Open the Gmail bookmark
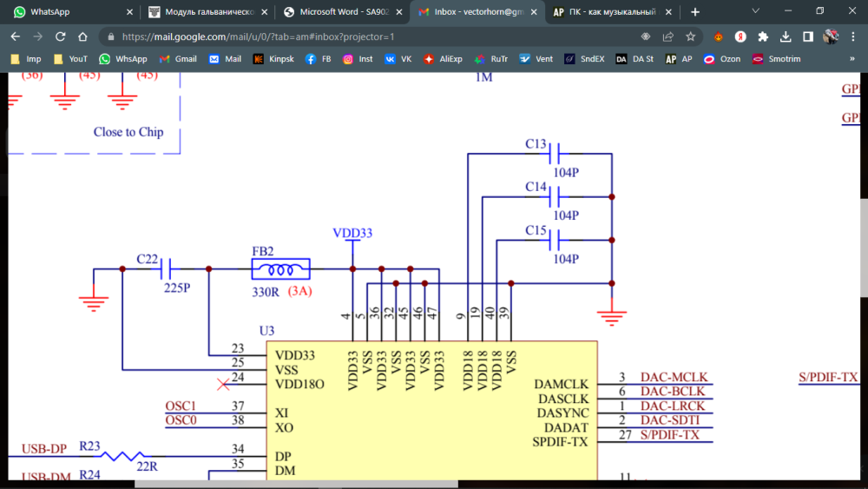Screen dimensions: 868x489 (x=178, y=59)
